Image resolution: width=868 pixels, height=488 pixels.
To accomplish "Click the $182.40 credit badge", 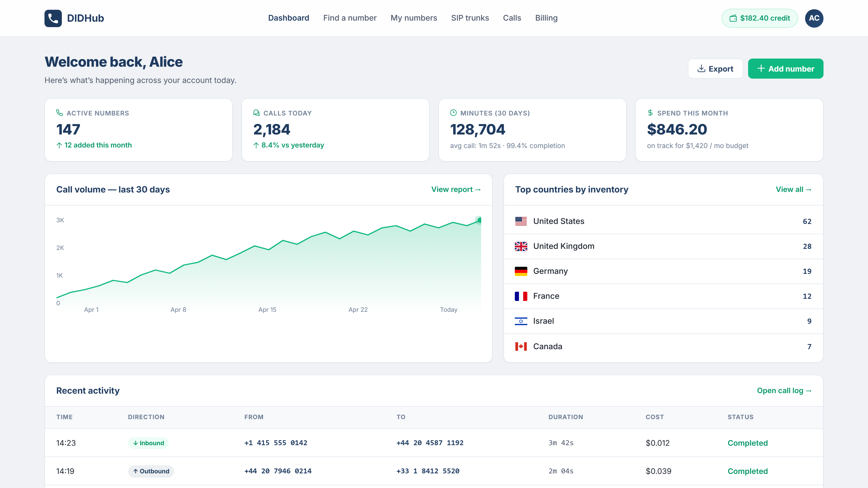I will [759, 18].
